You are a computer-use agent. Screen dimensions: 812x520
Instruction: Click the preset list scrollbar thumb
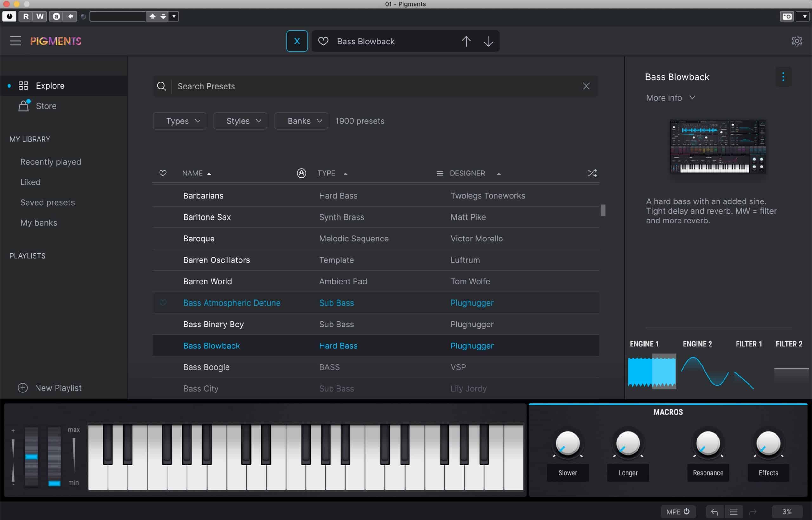pyautogui.click(x=603, y=210)
